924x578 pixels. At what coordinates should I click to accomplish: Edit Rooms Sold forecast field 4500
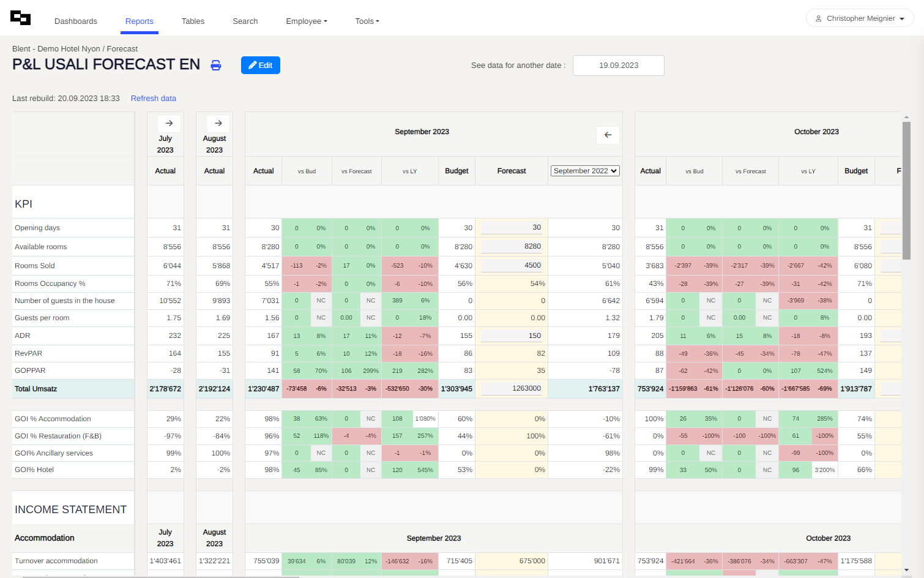[x=512, y=266]
